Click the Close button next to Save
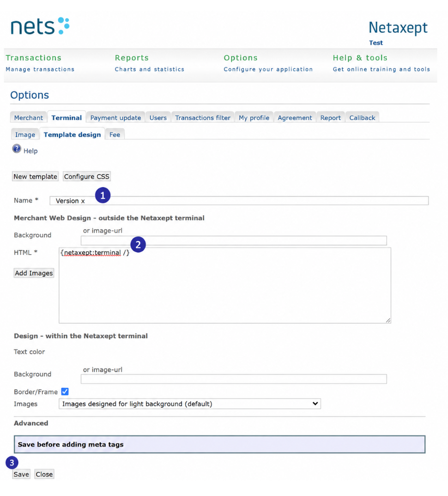The height and width of the screenshot is (496, 448). point(44,474)
